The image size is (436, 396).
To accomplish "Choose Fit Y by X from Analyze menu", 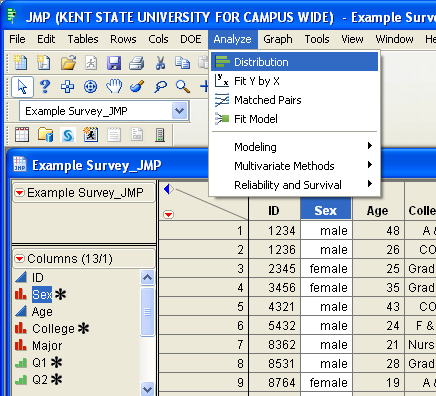I will [x=295, y=81].
